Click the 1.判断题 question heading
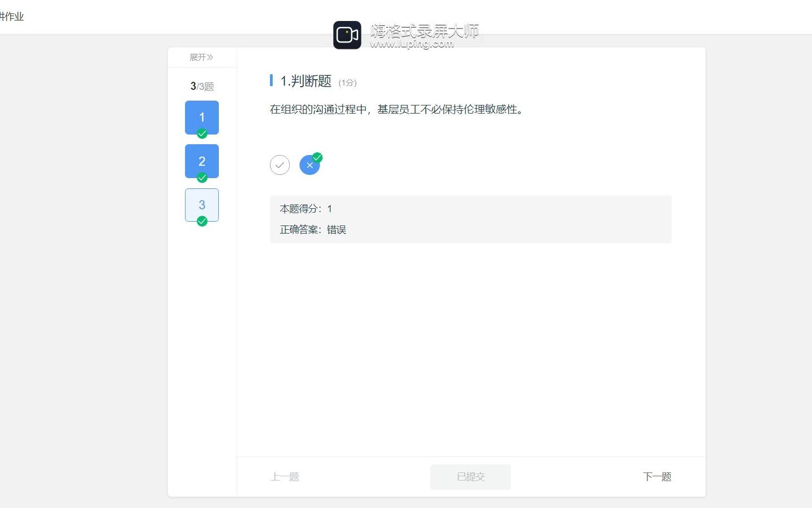This screenshot has height=508, width=812. coord(305,81)
